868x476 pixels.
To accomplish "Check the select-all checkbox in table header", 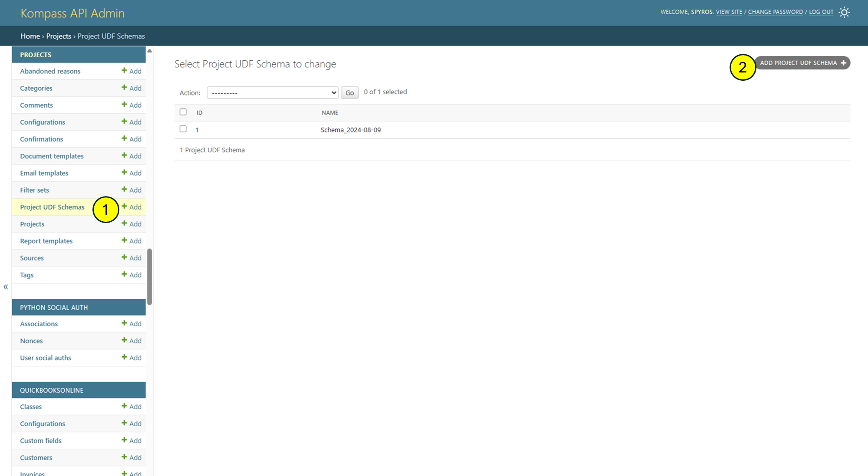I will pos(183,112).
